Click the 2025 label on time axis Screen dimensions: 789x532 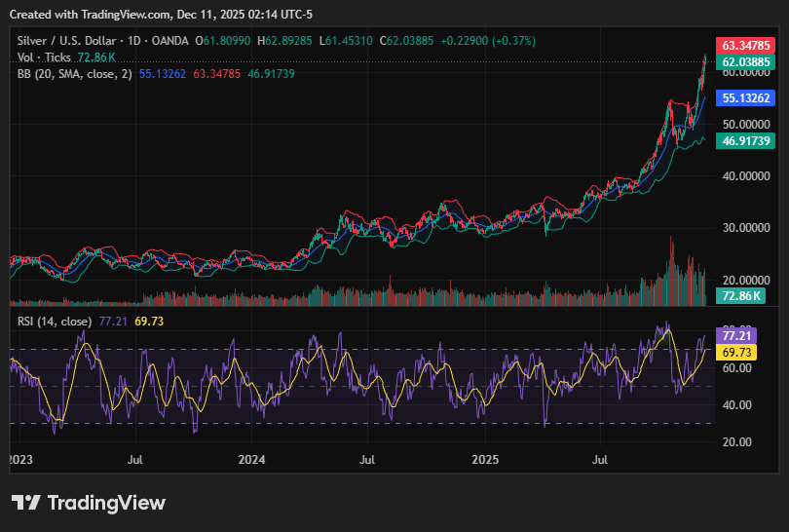click(484, 459)
